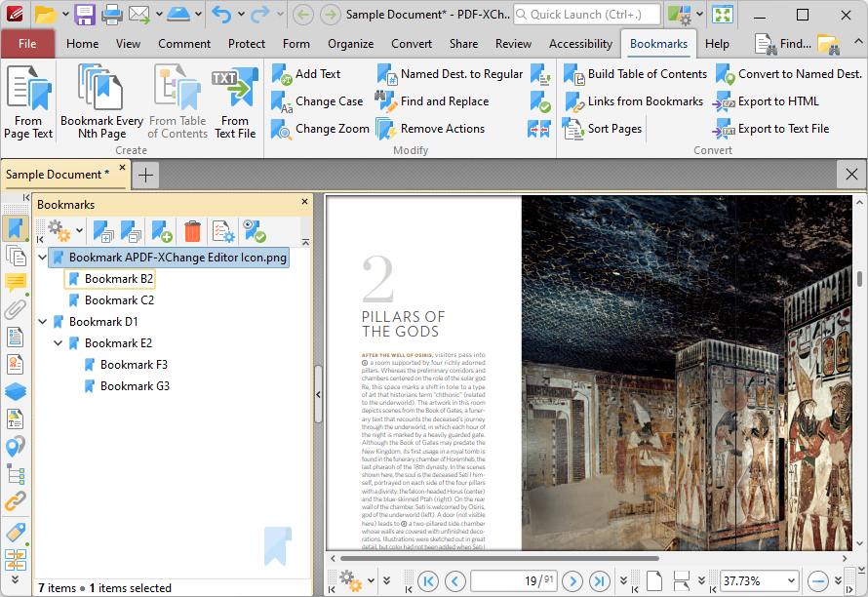The image size is (868, 597).
Task: Click the document vertical scrollbar thumb
Action: click(859, 279)
